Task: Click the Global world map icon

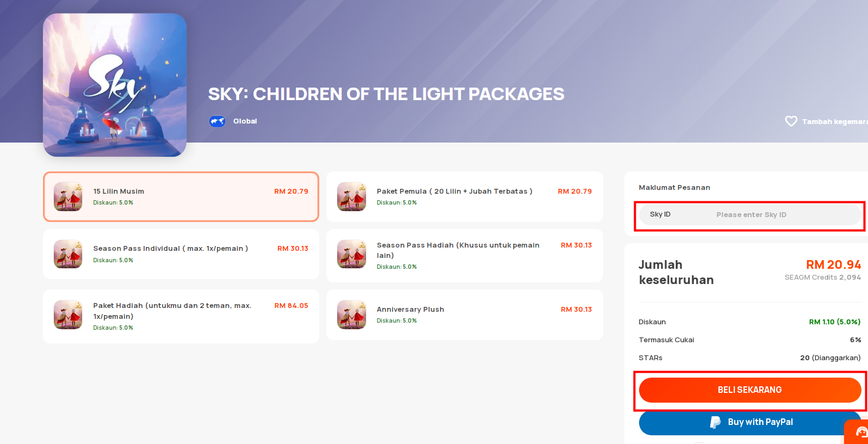Action: 218,121
